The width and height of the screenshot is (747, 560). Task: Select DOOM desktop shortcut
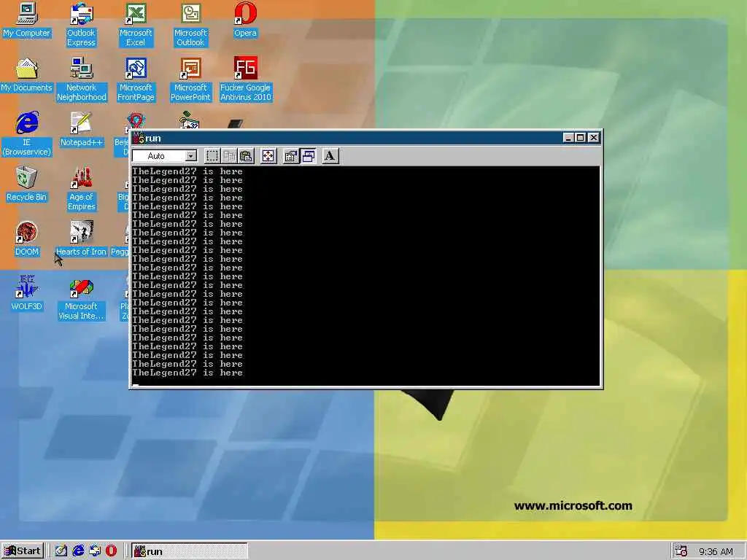click(26, 239)
